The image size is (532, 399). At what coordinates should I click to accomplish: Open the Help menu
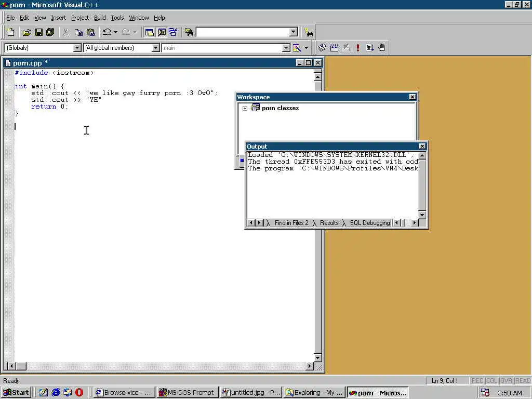pos(159,18)
